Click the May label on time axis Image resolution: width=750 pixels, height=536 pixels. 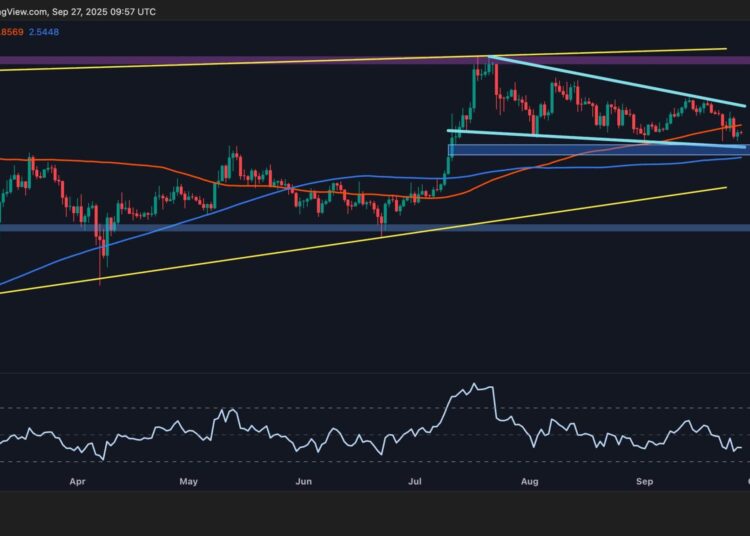[188, 481]
